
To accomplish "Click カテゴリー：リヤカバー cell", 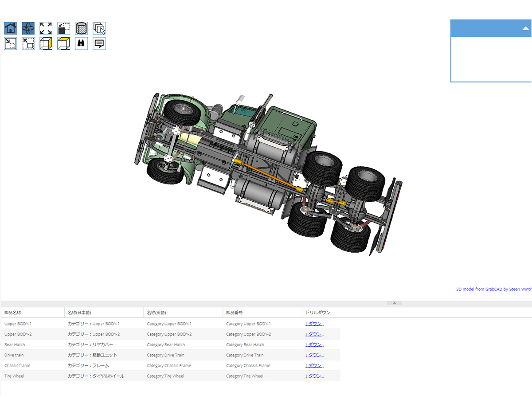I will pos(104,344).
